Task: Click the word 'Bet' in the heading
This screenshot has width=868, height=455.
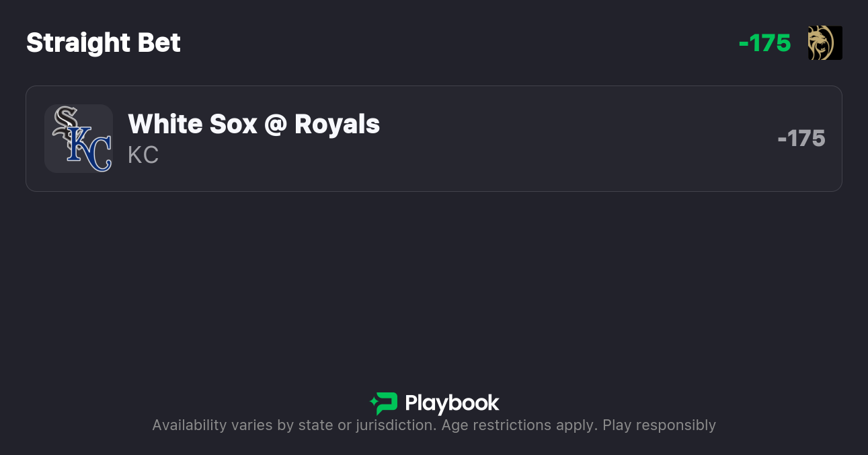Action: (159, 43)
